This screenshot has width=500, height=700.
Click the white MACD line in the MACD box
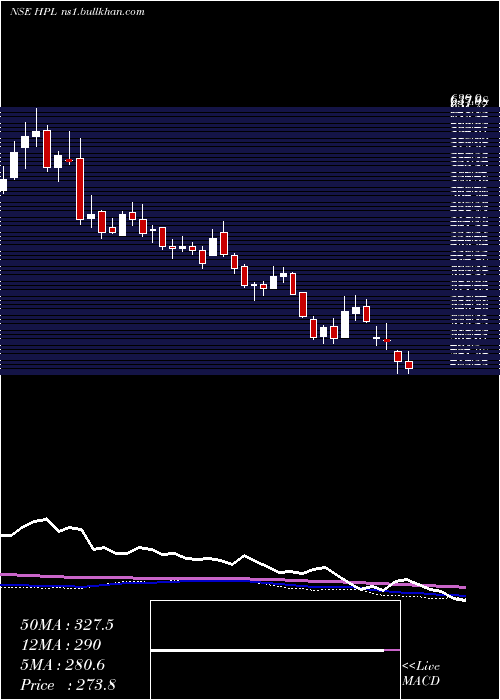[267, 650]
